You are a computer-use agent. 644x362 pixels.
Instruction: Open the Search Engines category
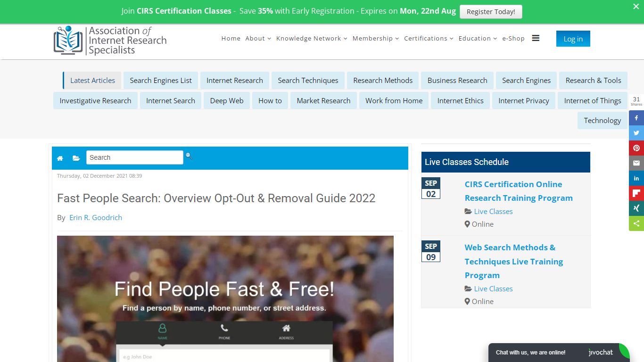point(526,80)
